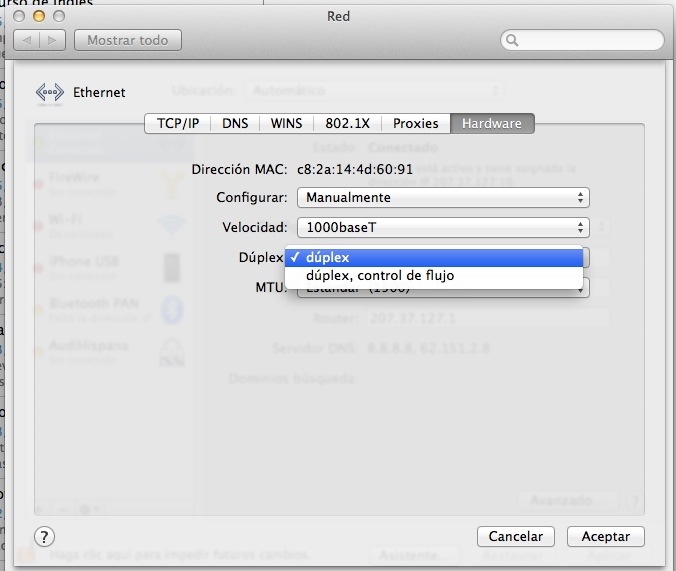Click the Wi-Fi signal icon in sidebar
676x571 pixels.
pyautogui.click(x=172, y=225)
